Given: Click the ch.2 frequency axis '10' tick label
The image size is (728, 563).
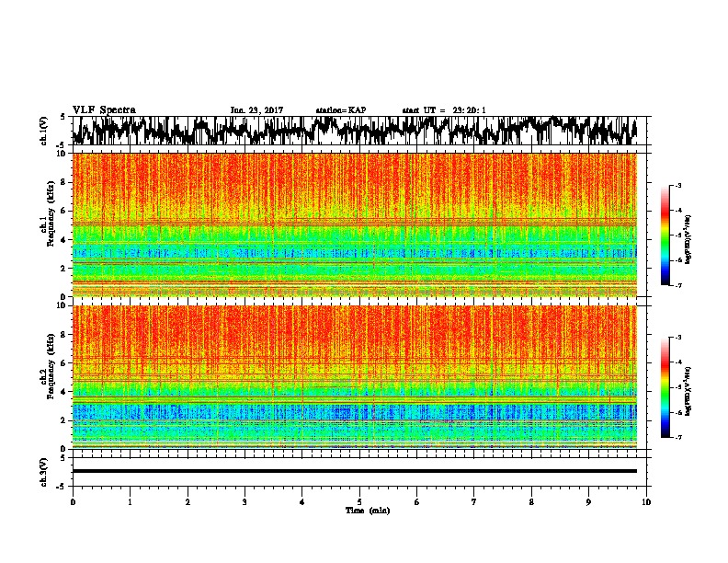Looking at the screenshot, I should (x=63, y=305).
